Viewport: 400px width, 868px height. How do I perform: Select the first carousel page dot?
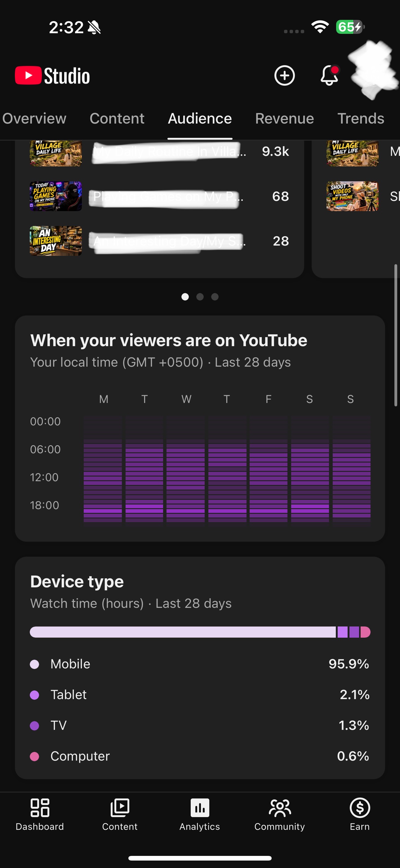click(185, 296)
